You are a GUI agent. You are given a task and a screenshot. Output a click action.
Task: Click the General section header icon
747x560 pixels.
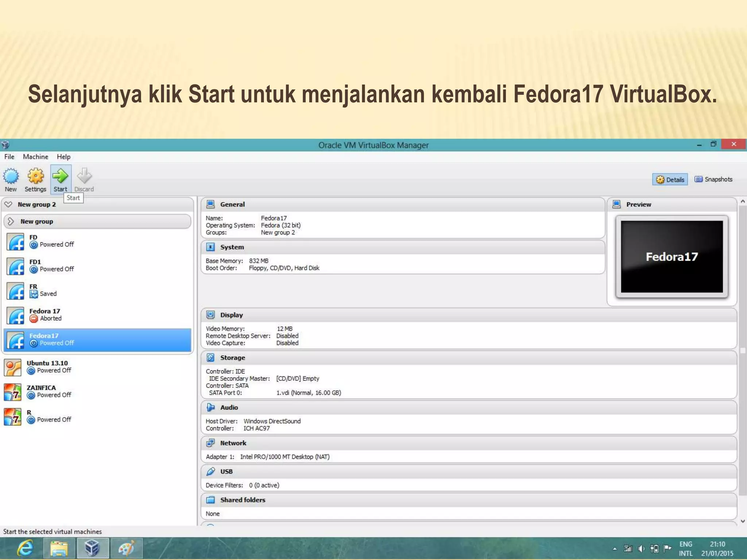click(210, 204)
